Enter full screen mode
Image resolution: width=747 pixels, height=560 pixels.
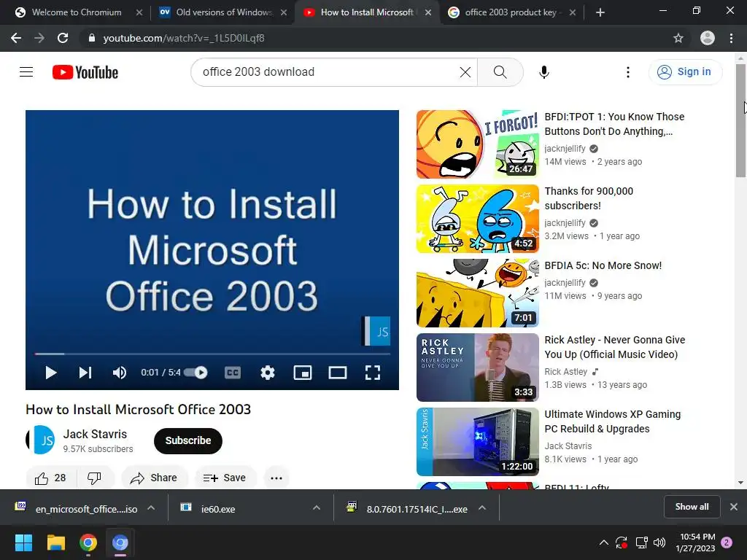tap(373, 373)
